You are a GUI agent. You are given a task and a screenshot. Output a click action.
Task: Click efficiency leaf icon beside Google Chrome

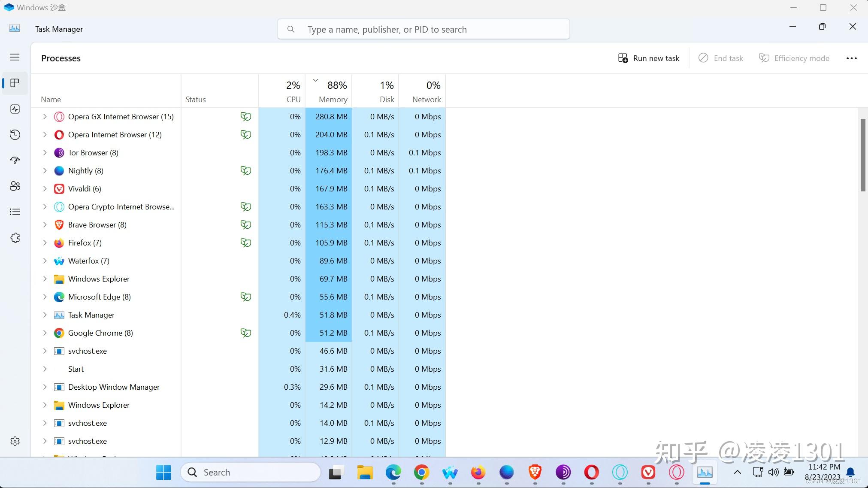[x=245, y=333]
